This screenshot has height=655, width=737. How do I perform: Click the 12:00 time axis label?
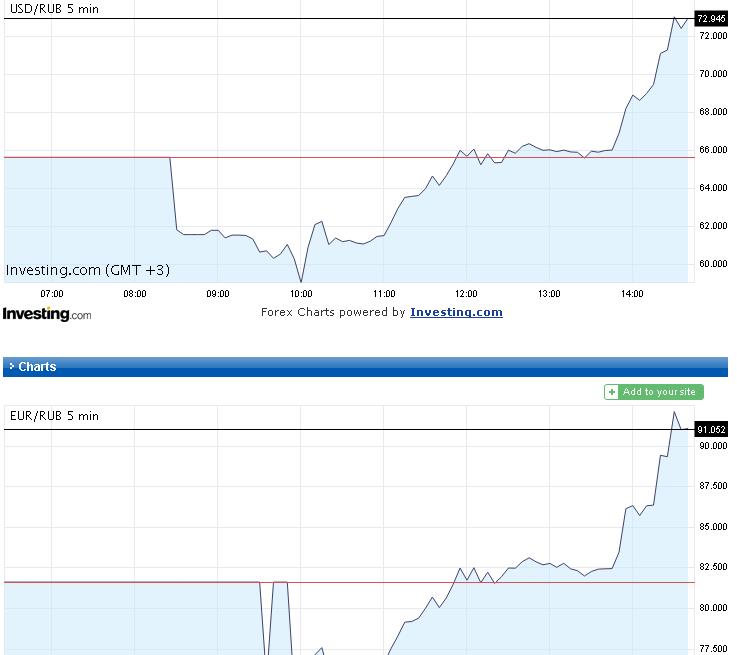tap(466, 294)
